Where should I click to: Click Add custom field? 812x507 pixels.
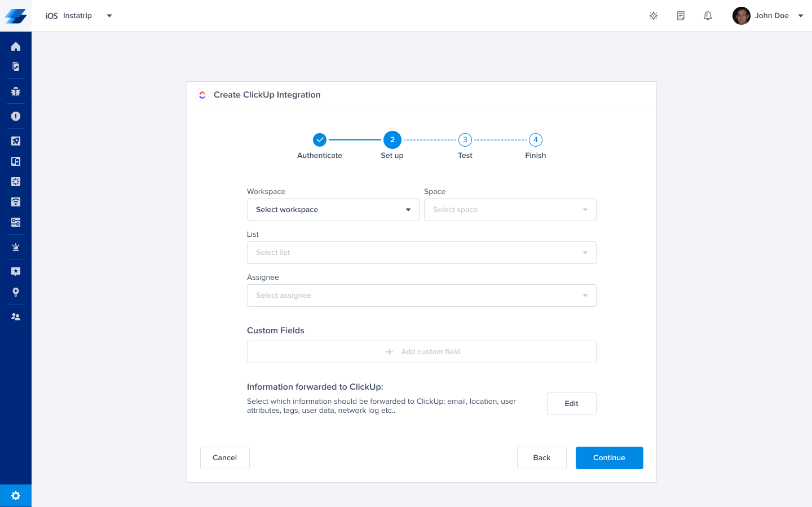[422, 352]
